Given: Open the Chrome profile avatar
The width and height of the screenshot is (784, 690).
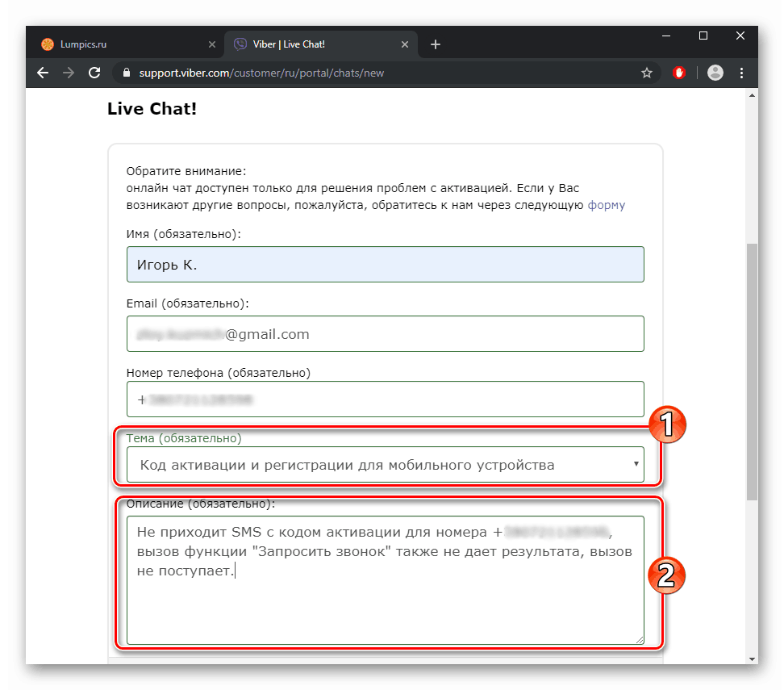Looking at the screenshot, I should click(715, 73).
